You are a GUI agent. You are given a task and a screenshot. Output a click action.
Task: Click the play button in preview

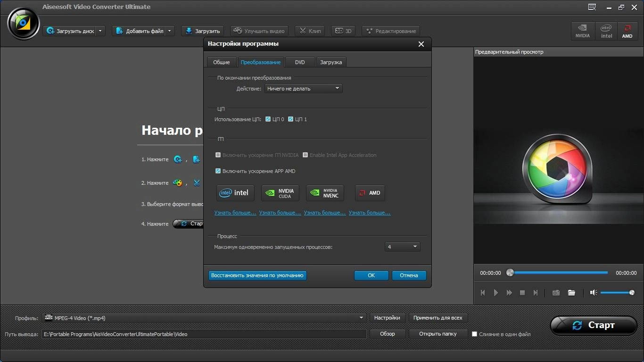coord(496,293)
